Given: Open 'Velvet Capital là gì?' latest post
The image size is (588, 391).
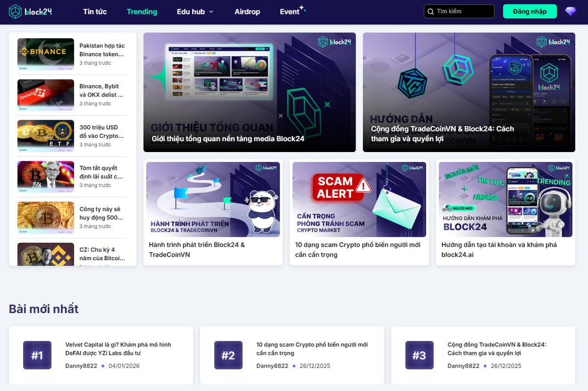Looking at the screenshot, I should click(118, 349).
